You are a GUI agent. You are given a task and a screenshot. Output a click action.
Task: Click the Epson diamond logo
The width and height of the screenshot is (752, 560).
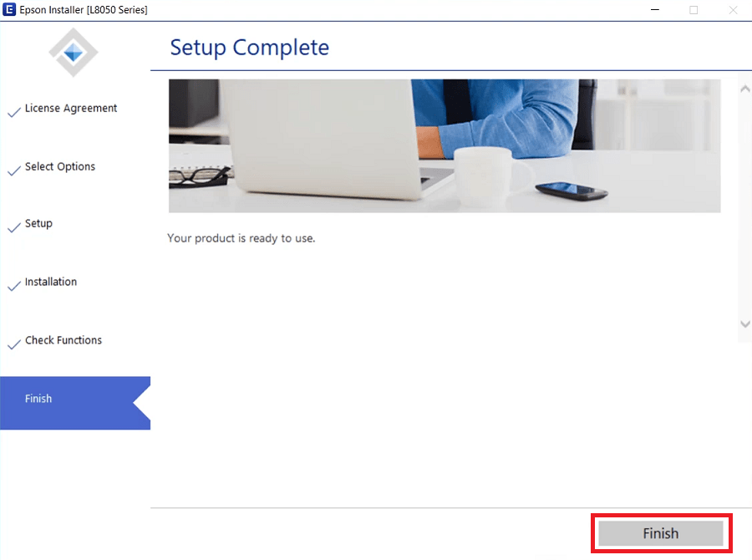click(74, 53)
